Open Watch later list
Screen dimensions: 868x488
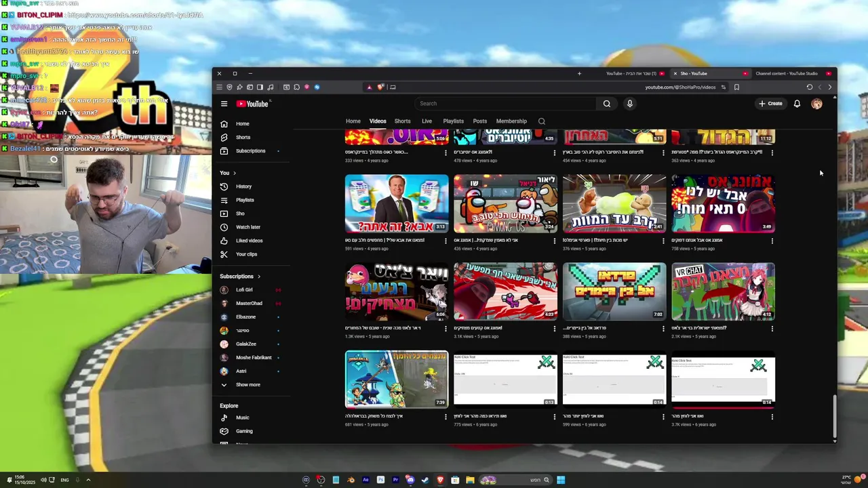248,227
